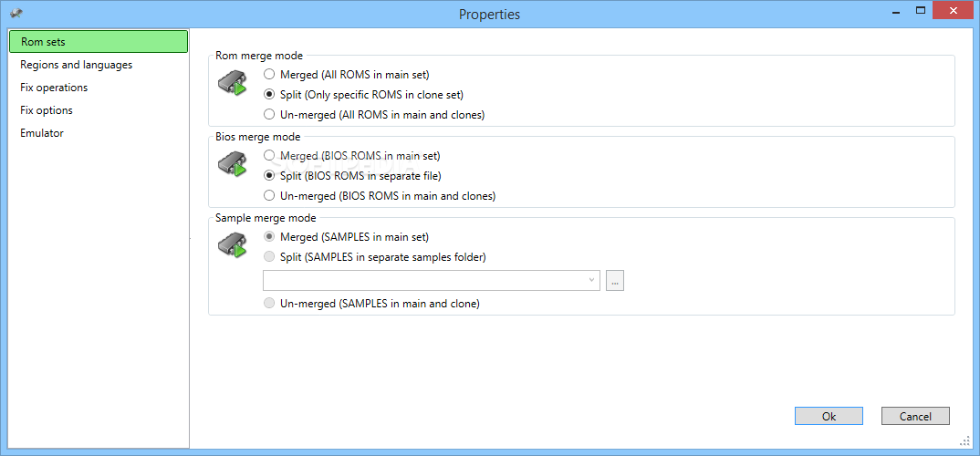Click the chip icon beside Bios merge mode

point(231,165)
